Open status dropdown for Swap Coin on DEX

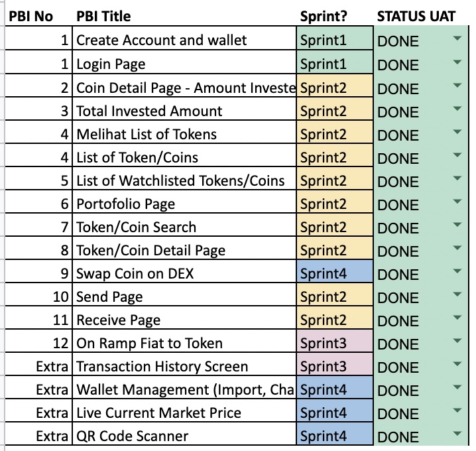coord(457,272)
